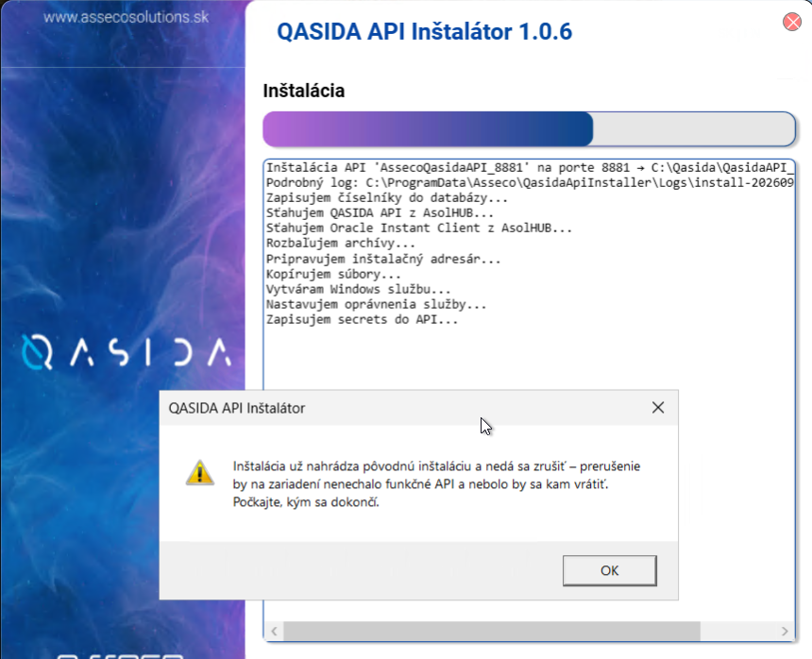The width and height of the screenshot is (812, 659).
Task: Click the 'Podrobný log' path line
Action: tap(530, 183)
